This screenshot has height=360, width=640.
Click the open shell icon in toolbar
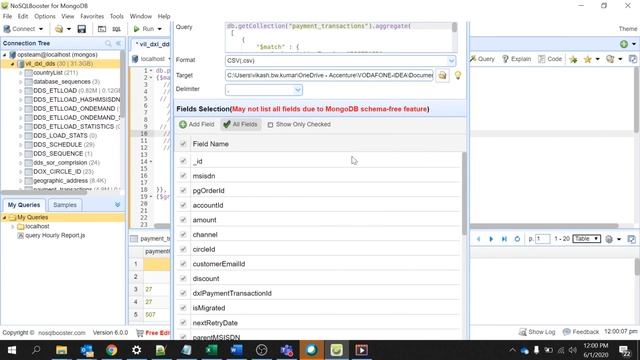pos(102,29)
